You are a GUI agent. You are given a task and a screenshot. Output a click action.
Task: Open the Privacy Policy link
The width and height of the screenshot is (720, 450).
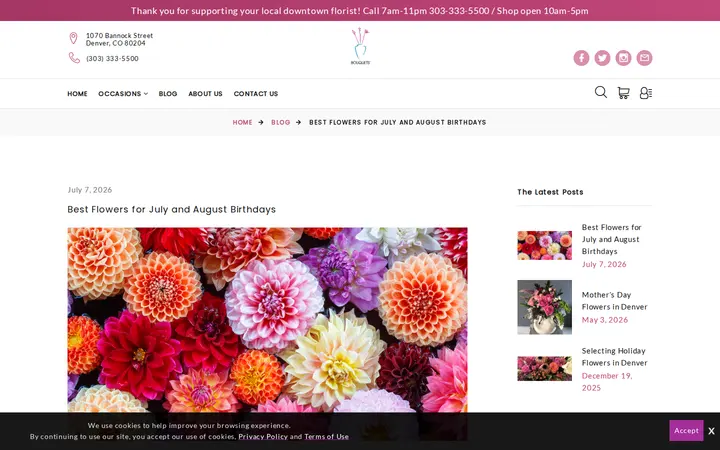coord(263,437)
